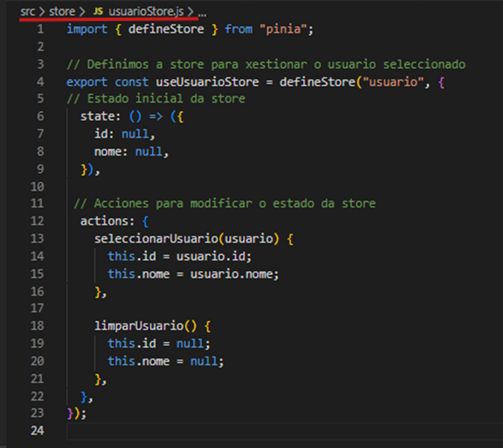Click line number 1 in the gutter

[x=40, y=29]
